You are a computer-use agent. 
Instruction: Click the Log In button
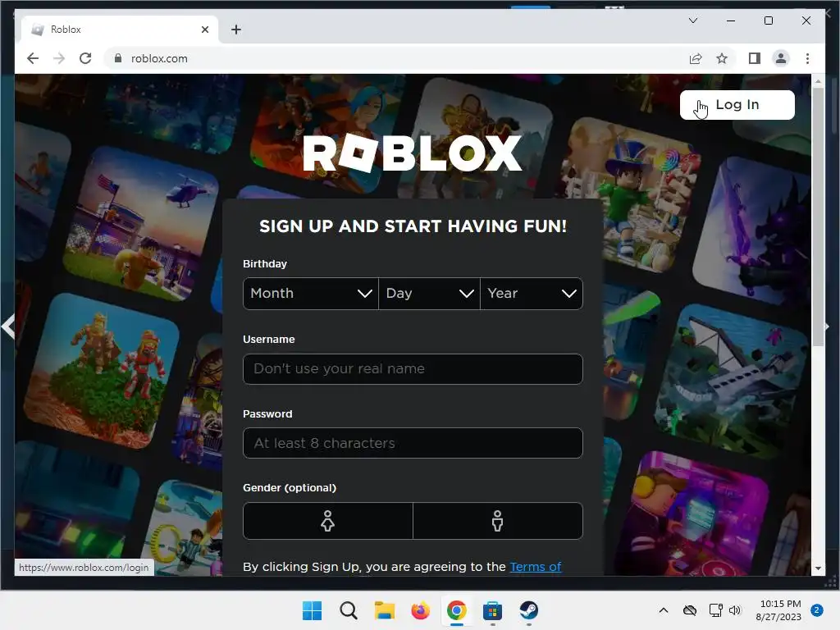pos(737,105)
